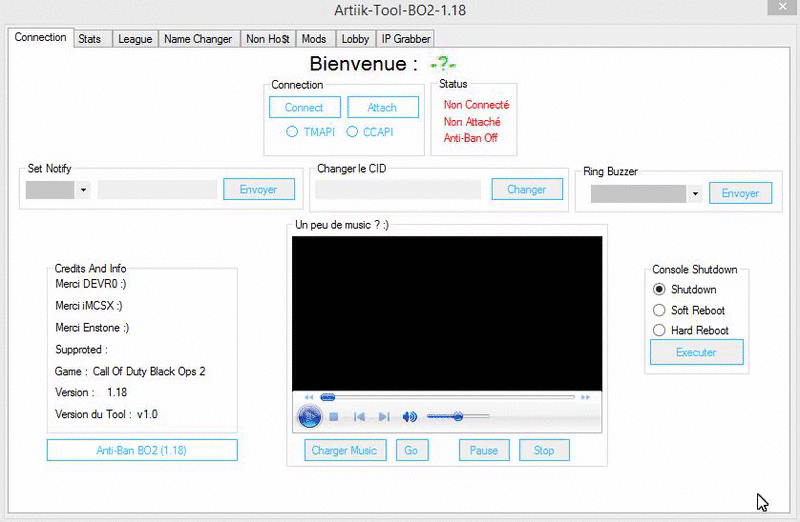Click the rewind icon on the seek bar

309,397
